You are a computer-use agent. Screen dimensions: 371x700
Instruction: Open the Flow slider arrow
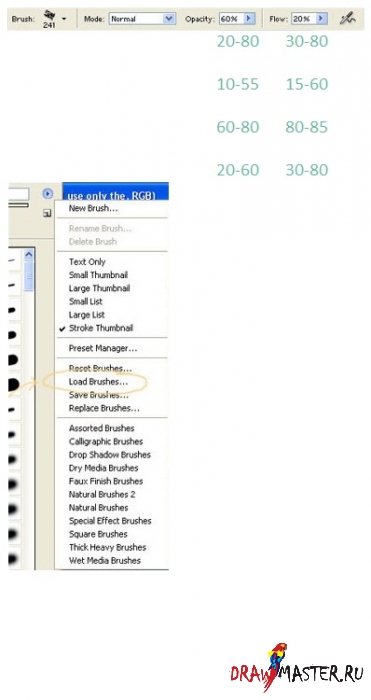click(322, 19)
